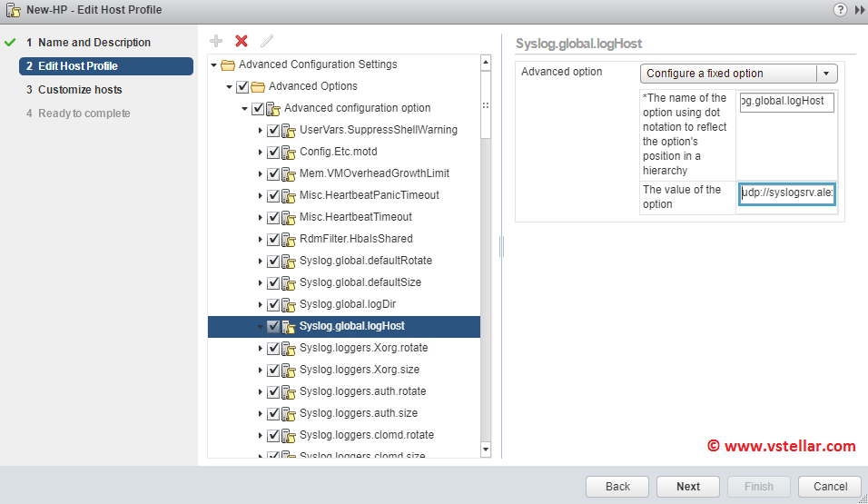Click the Syslog.loggers.clomd.rotate profile icon
Viewport: 868px width, 504px height.
click(289, 435)
